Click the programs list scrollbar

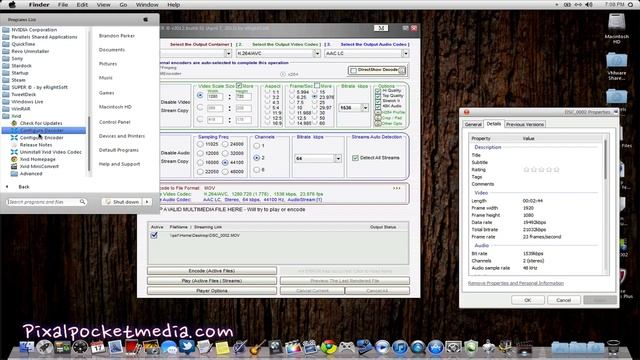point(89,143)
